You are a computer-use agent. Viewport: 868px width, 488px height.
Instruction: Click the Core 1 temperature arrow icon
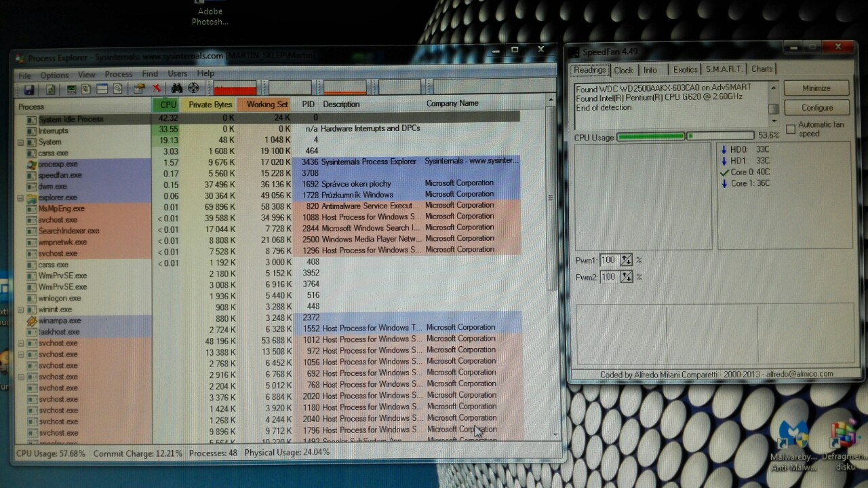point(724,183)
